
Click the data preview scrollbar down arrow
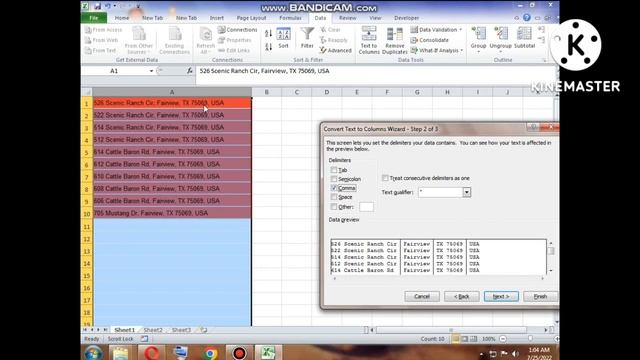(551, 271)
